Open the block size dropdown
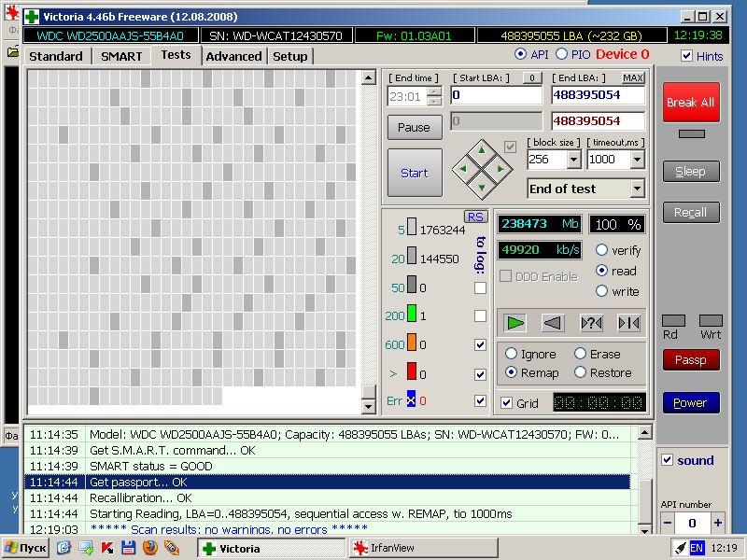The height and width of the screenshot is (560, 747). [573, 160]
